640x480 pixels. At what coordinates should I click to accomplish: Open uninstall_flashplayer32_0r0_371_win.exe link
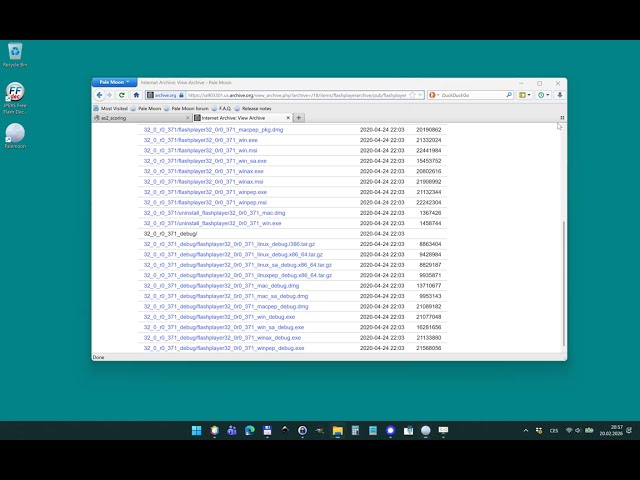tap(212, 223)
